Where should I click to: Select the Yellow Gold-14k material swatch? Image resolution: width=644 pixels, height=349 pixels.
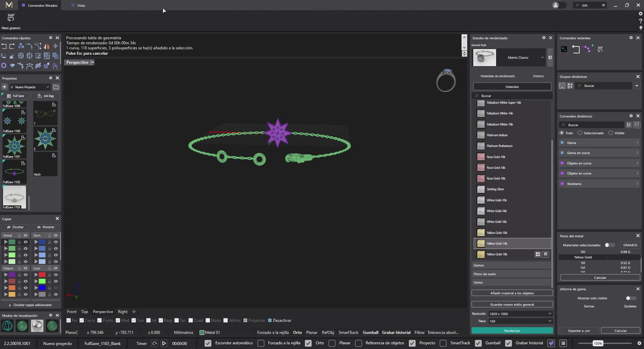(x=481, y=244)
